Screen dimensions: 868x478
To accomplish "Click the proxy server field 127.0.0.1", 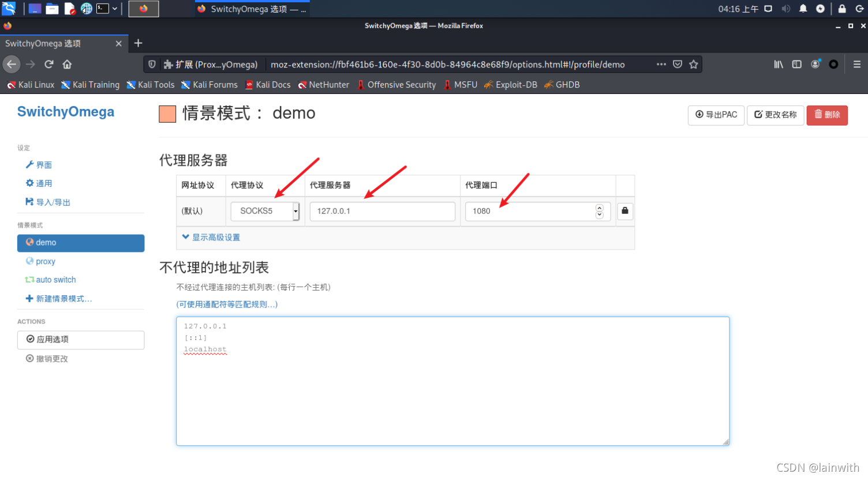I will pos(383,211).
